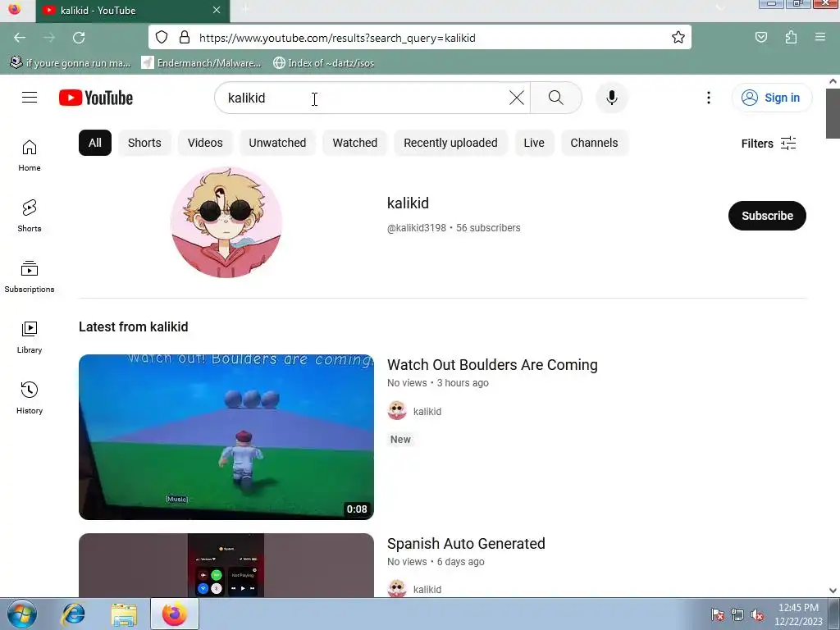Image resolution: width=840 pixels, height=630 pixels.
Task: Open 'if youre gonna run ma...' bookmark
Action: (71, 63)
